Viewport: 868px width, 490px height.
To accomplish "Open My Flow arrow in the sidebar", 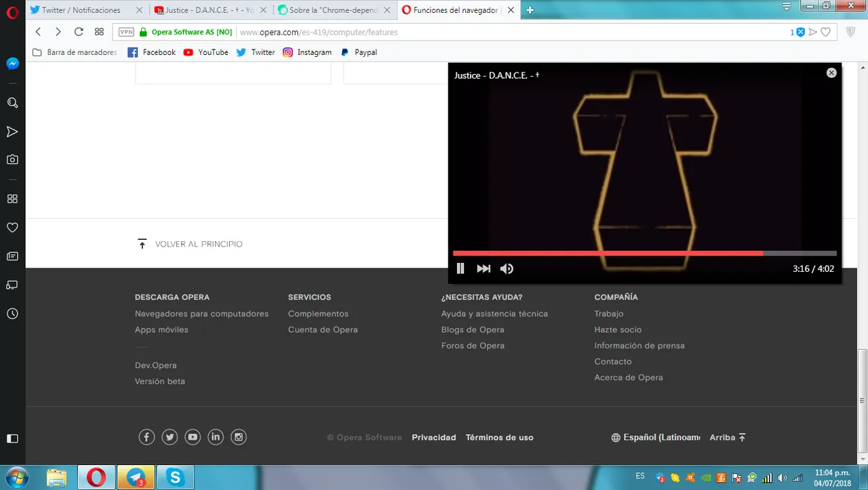I will (12, 131).
